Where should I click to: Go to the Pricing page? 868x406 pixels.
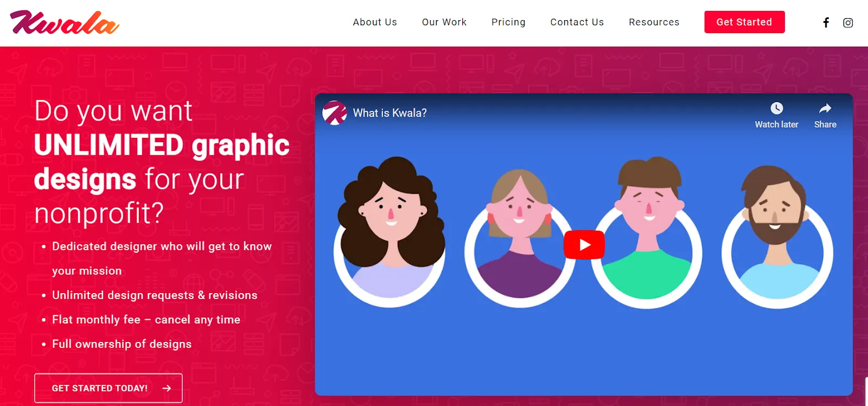pos(508,22)
